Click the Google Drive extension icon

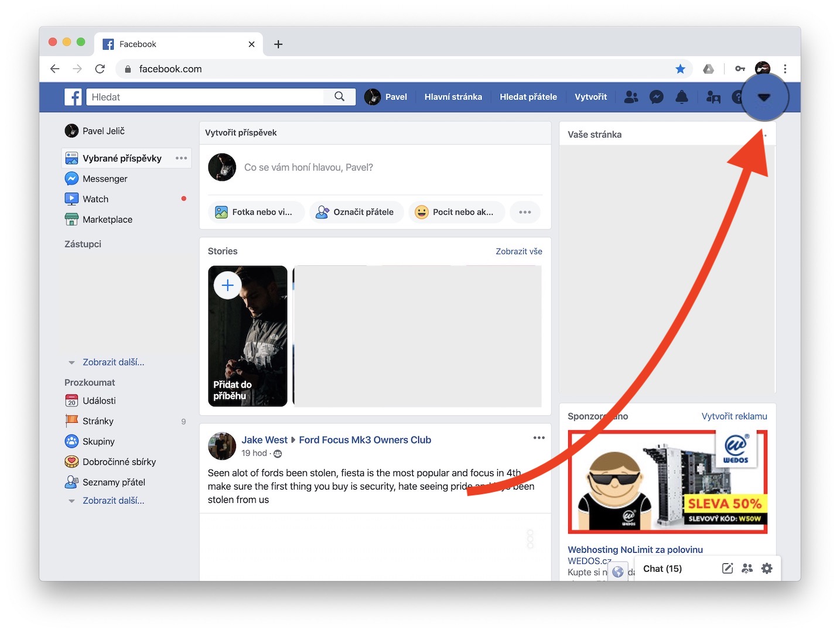coord(708,69)
